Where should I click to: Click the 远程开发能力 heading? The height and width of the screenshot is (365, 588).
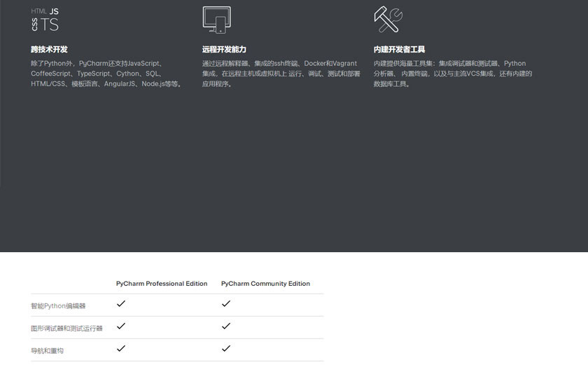tap(224, 50)
